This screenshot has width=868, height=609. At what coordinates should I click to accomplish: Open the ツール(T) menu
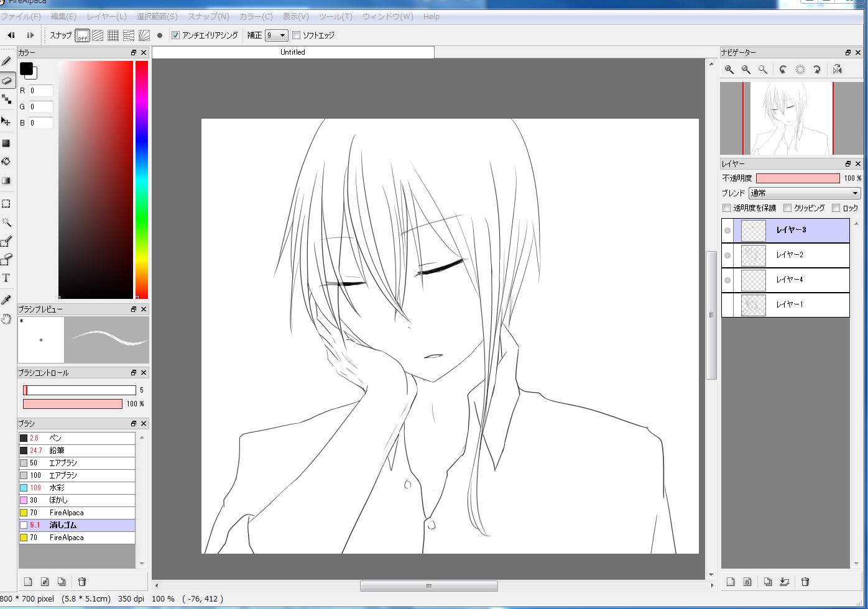tap(335, 17)
